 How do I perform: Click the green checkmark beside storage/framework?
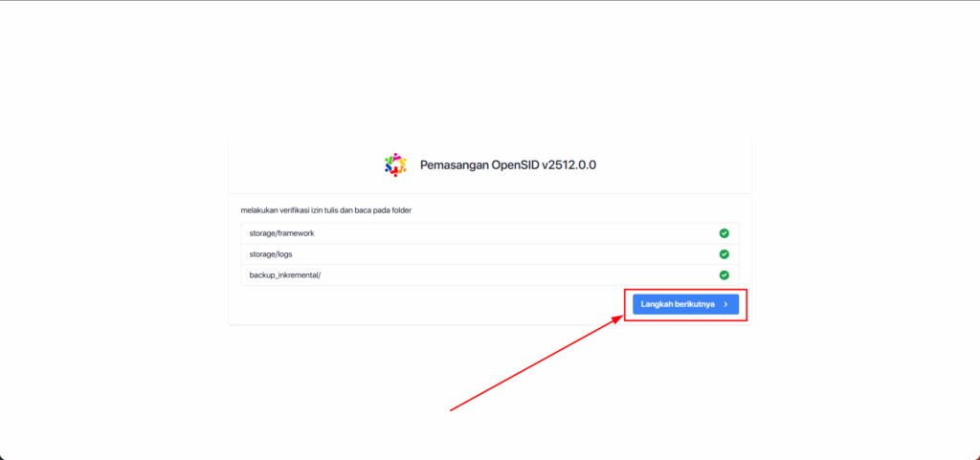click(x=724, y=233)
